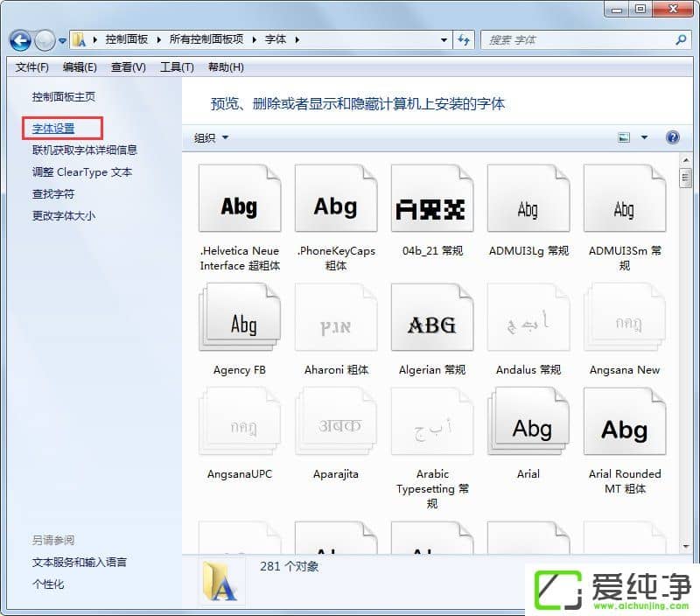The image size is (700, 616).
Task: Open the 文件(F) menu
Action: coord(32,67)
